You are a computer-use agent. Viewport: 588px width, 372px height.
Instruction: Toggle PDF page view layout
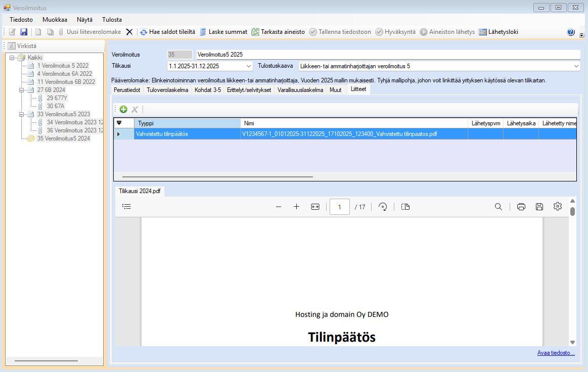[405, 207]
